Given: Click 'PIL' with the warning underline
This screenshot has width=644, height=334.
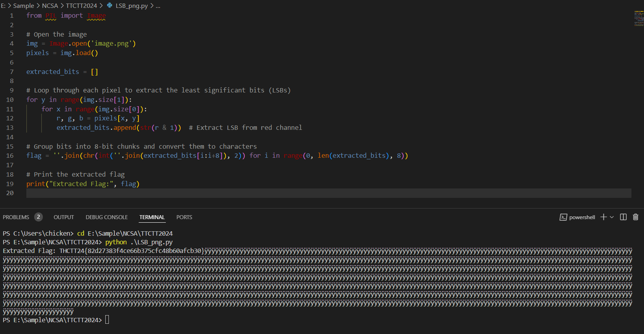Looking at the screenshot, I should point(51,15).
